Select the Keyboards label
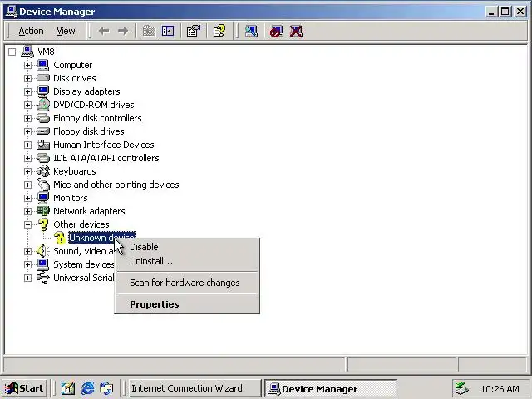The height and width of the screenshot is (399, 532). [x=75, y=171]
